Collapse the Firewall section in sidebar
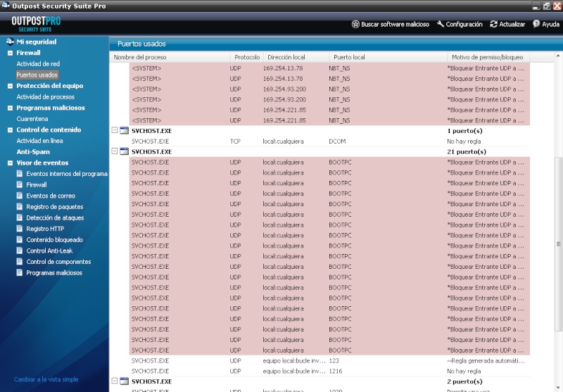Image resolution: width=563 pixels, height=392 pixels. click(10, 53)
